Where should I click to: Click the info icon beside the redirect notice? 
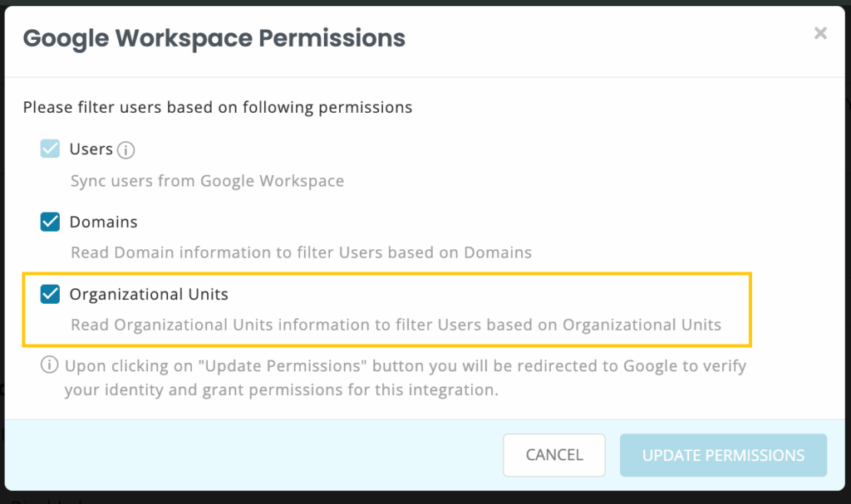[x=50, y=366]
